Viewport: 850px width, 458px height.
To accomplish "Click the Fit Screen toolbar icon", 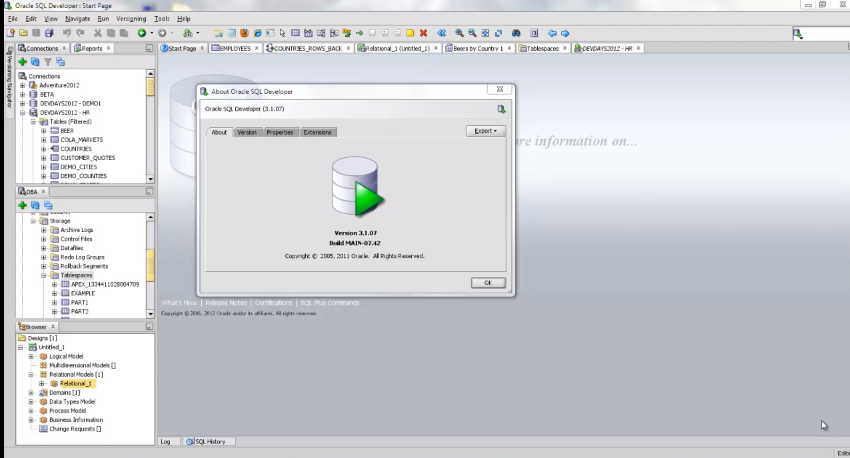I will [x=485, y=33].
